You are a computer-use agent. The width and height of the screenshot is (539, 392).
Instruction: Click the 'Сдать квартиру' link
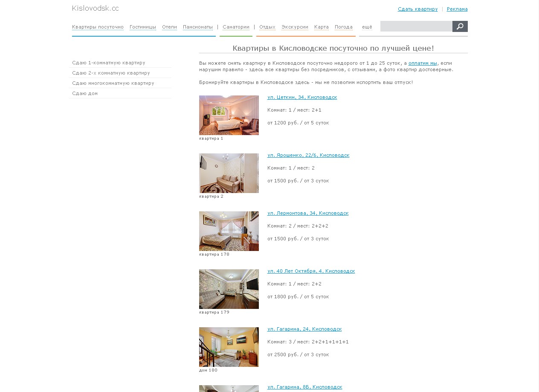(417, 9)
